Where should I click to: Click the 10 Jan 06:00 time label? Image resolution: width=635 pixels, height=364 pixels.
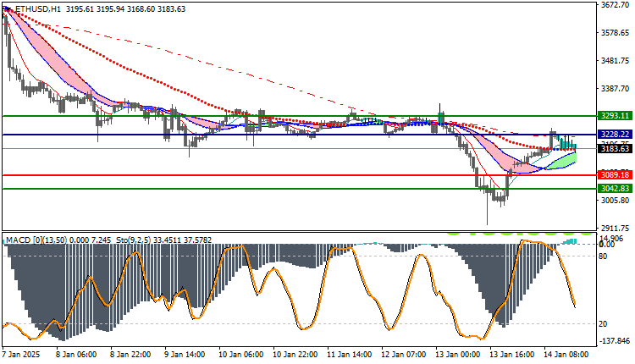click(x=241, y=355)
